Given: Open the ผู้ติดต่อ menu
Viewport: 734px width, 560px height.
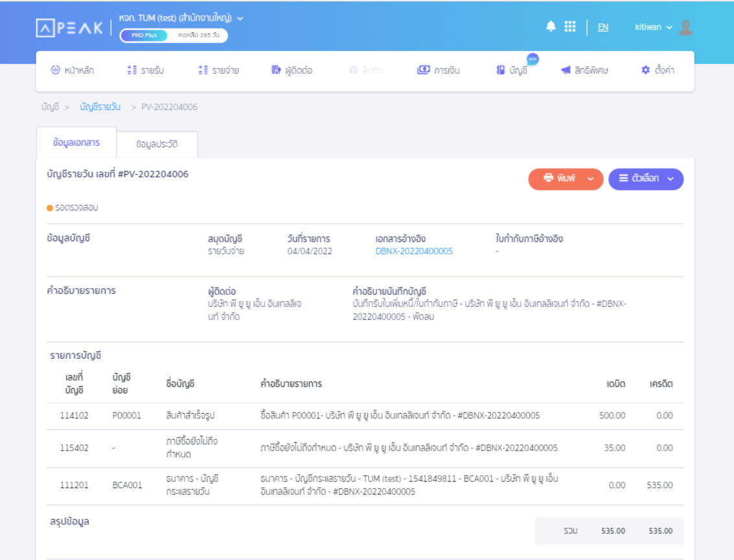Looking at the screenshot, I should point(292,70).
